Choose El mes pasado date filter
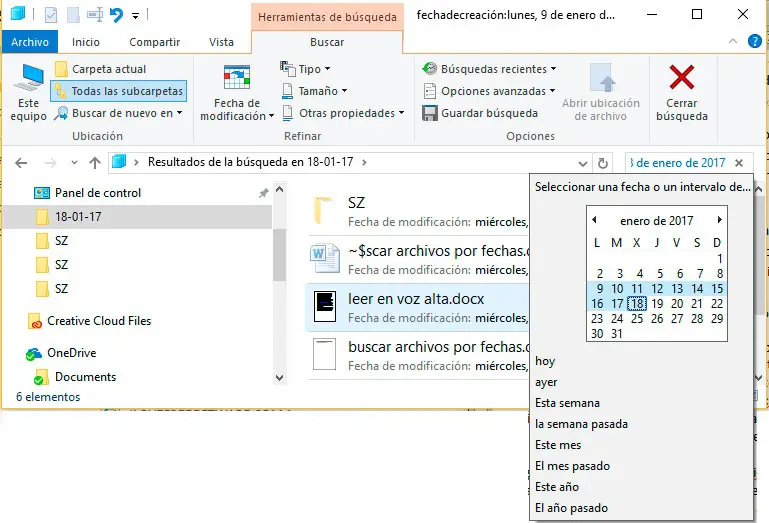Viewport: 769px width, 523px height. point(572,466)
